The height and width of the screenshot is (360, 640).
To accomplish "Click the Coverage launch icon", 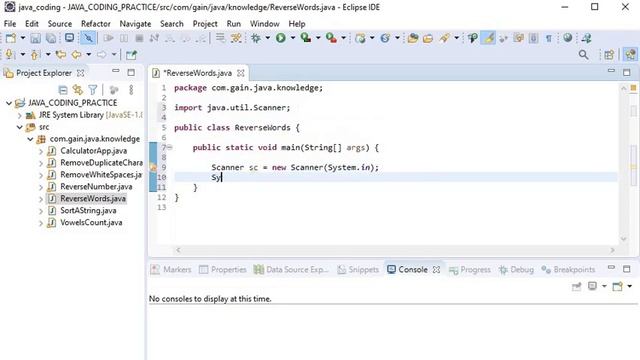I will 306,38.
